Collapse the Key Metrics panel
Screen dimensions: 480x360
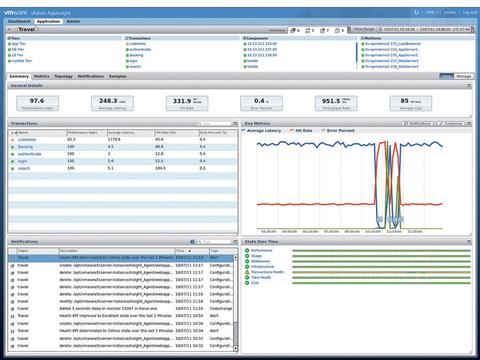(x=469, y=124)
